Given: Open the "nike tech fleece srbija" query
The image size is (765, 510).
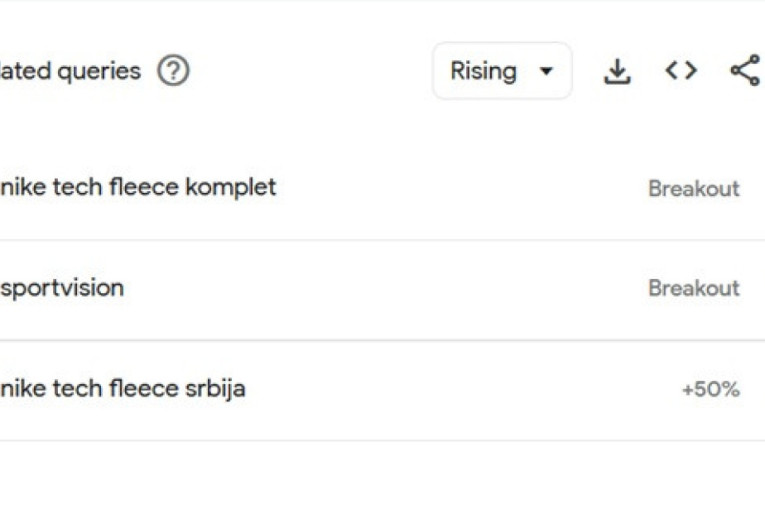Looking at the screenshot, I should 122,388.
